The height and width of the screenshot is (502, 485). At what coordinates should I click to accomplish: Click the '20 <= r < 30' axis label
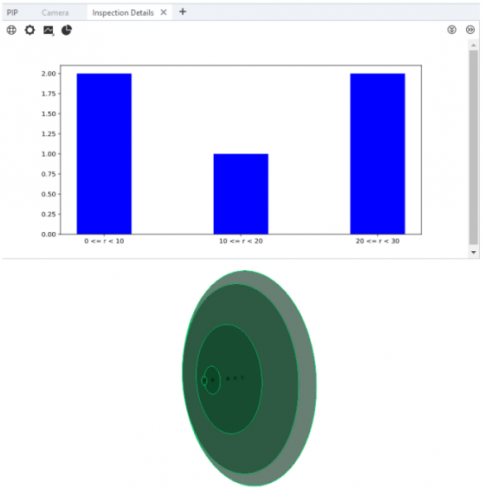click(377, 241)
